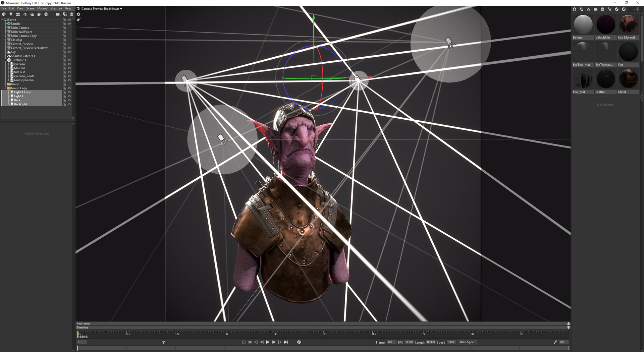Import material arrow icon
The width and height of the screenshot is (644, 352).
(x=616, y=9)
